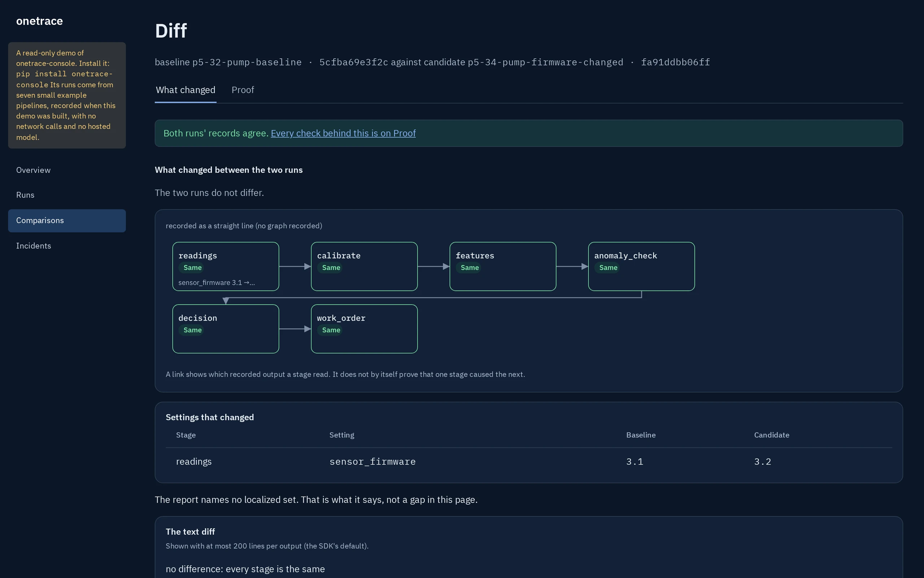924x578 pixels.
Task: Click the 'readings' cell in settings table
Action: [193, 461]
